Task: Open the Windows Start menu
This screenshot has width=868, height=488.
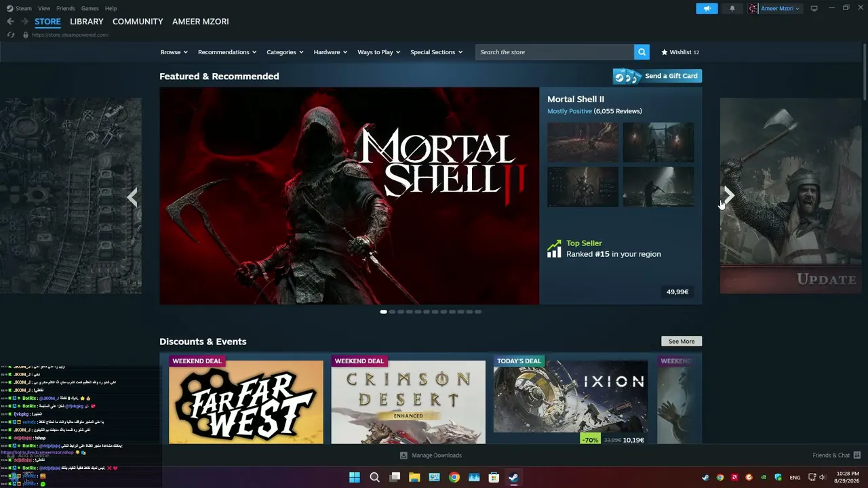Action: pyautogui.click(x=355, y=477)
